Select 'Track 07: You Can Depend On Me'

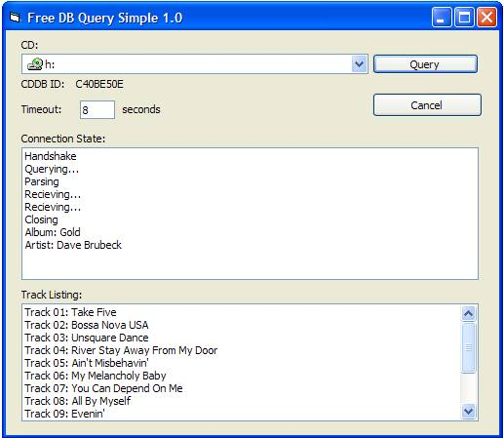click(103, 388)
